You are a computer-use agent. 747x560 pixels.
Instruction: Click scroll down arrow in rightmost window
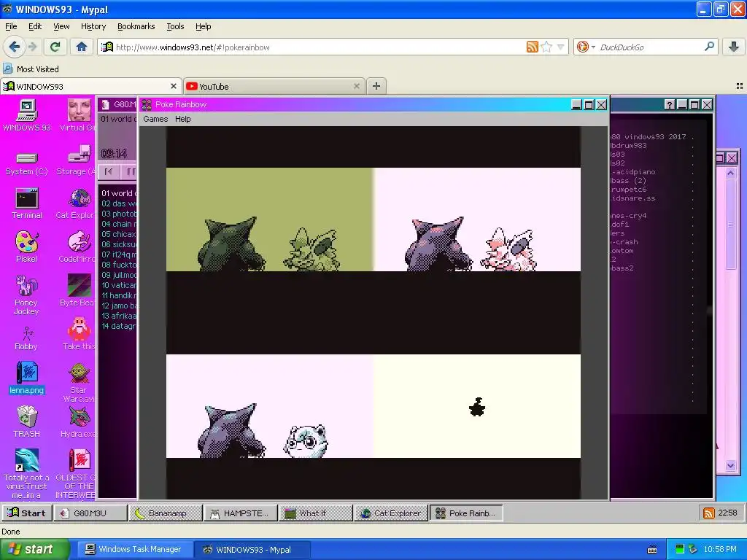(731, 466)
